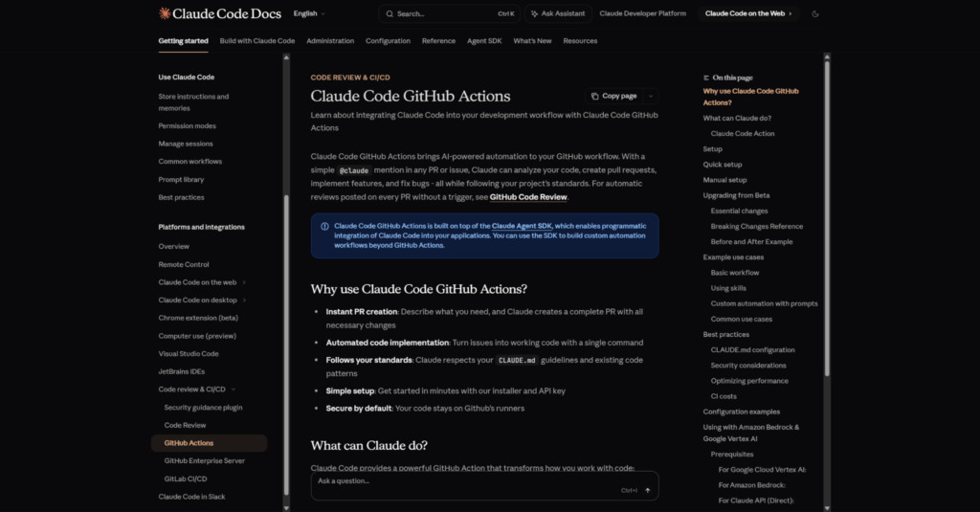980x512 pixels.
Task: Jump to Quick setup in table of contents
Action: click(x=723, y=165)
